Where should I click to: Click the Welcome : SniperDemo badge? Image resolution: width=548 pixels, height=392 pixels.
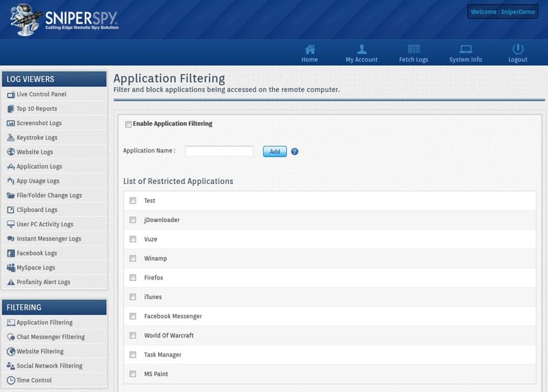[503, 12]
